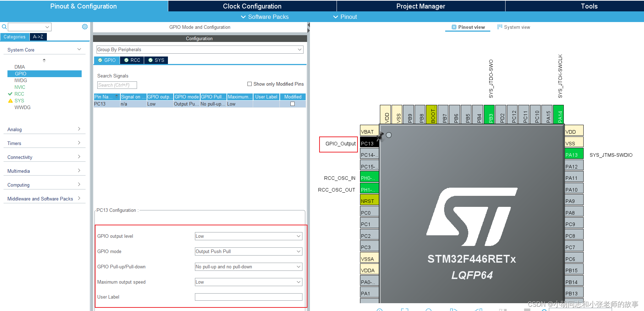This screenshot has width=644, height=311.
Task: Expand Middleware and Software Packs category
Action: [x=44, y=199]
